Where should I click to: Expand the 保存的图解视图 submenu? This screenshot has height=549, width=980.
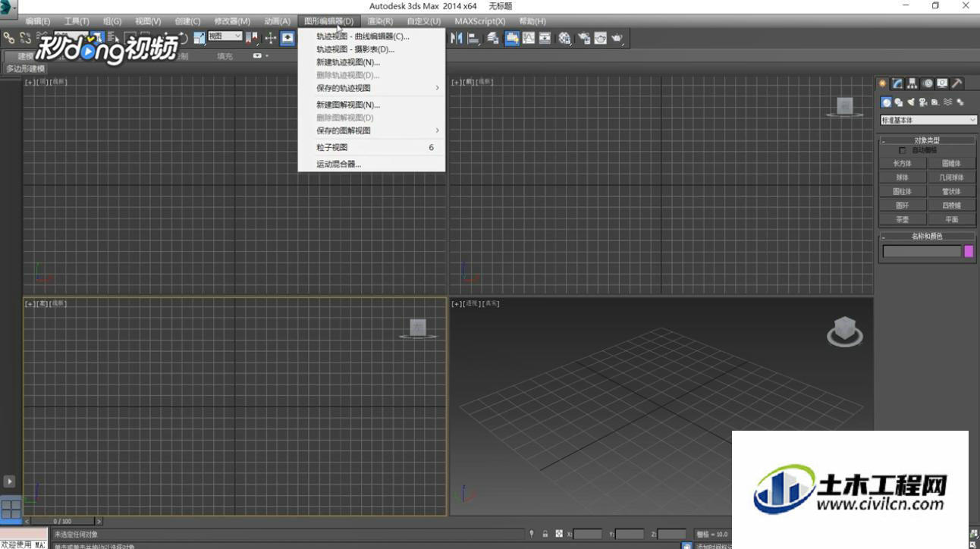pos(372,130)
